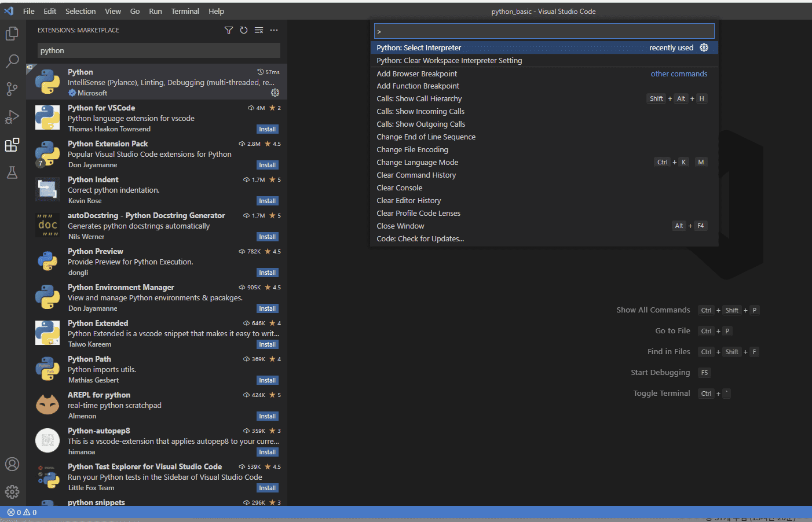The width and height of the screenshot is (812, 522).
Task: Open Run and Debug view
Action: pyautogui.click(x=12, y=117)
